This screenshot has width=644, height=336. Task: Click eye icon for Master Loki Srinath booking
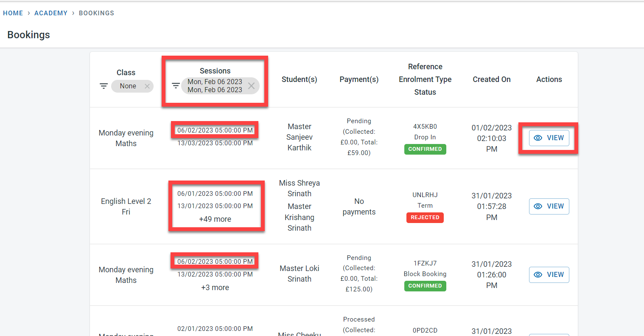pos(538,275)
